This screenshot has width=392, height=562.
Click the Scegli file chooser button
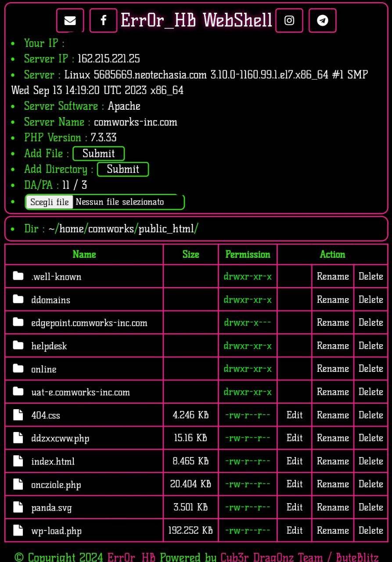click(x=50, y=202)
